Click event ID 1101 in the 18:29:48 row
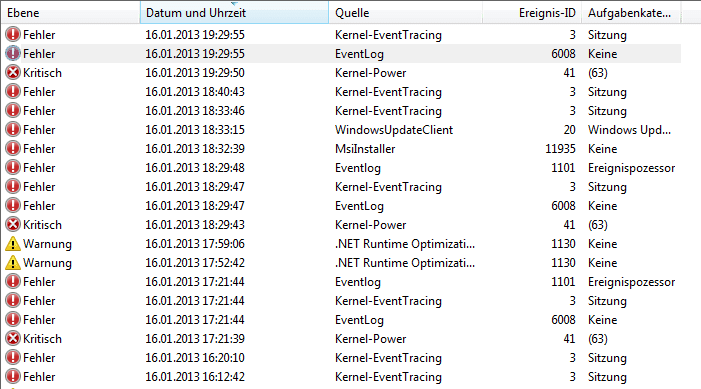 point(563,168)
